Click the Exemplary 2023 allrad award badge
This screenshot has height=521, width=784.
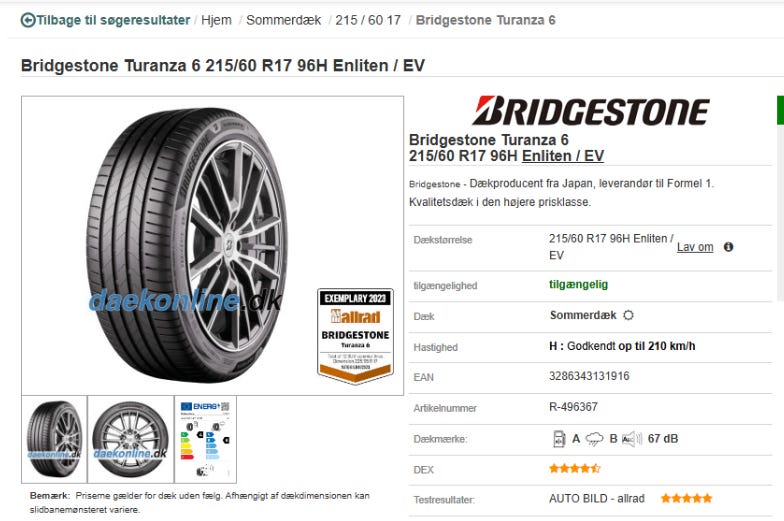pyautogui.click(x=355, y=336)
